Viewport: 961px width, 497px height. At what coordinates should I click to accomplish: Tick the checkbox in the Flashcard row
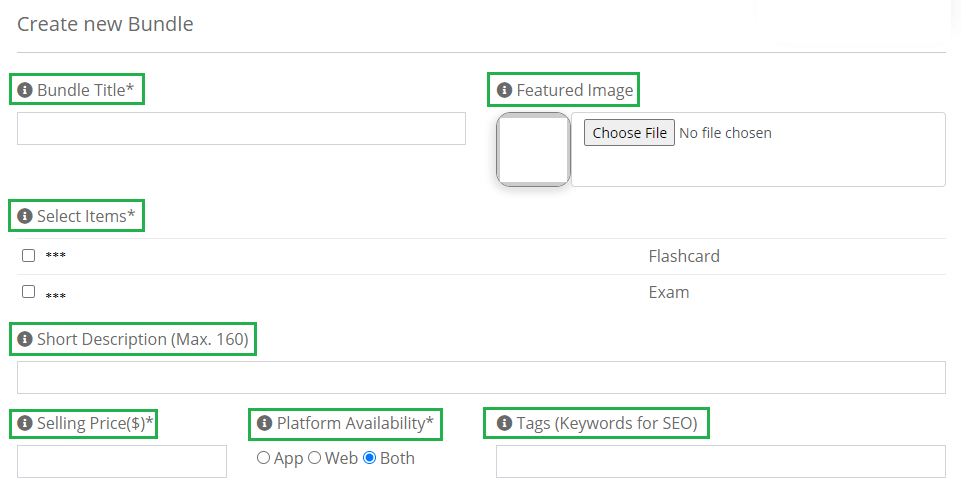28,256
